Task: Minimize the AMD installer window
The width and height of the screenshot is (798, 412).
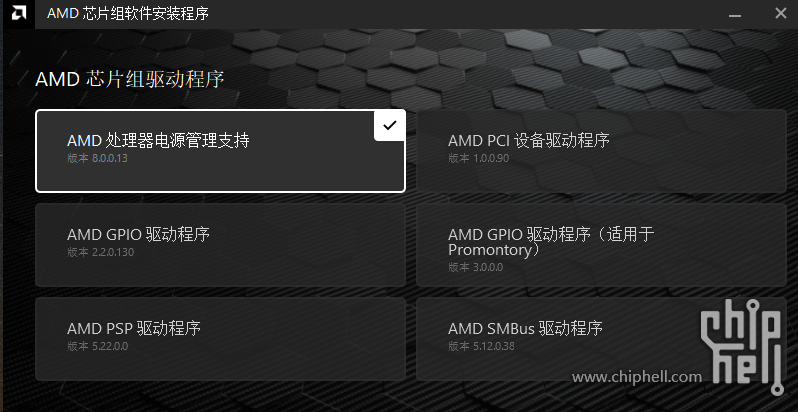Action: 734,14
